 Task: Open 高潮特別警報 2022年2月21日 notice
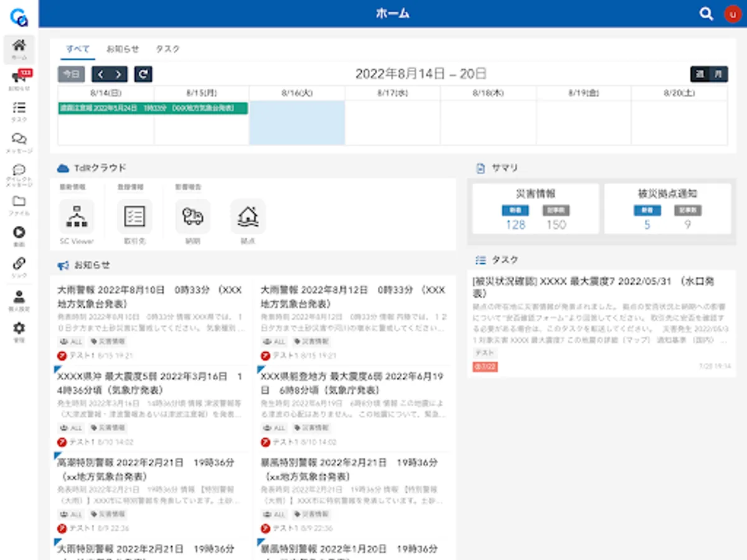(x=146, y=470)
